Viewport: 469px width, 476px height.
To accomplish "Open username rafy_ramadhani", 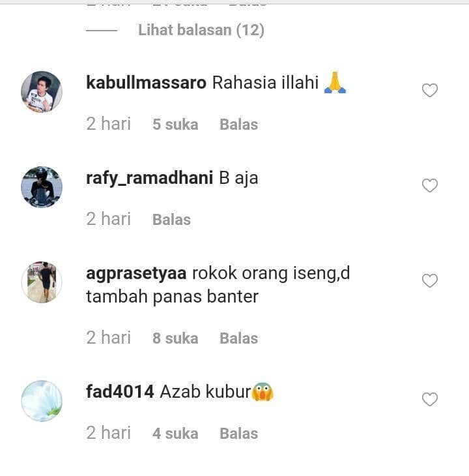I will tap(149, 178).
